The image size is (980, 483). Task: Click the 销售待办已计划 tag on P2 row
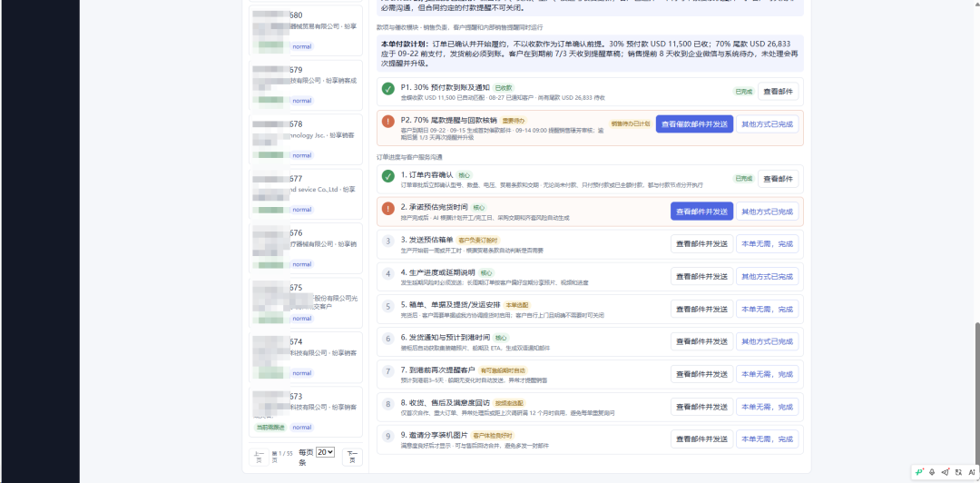[630, 123]
